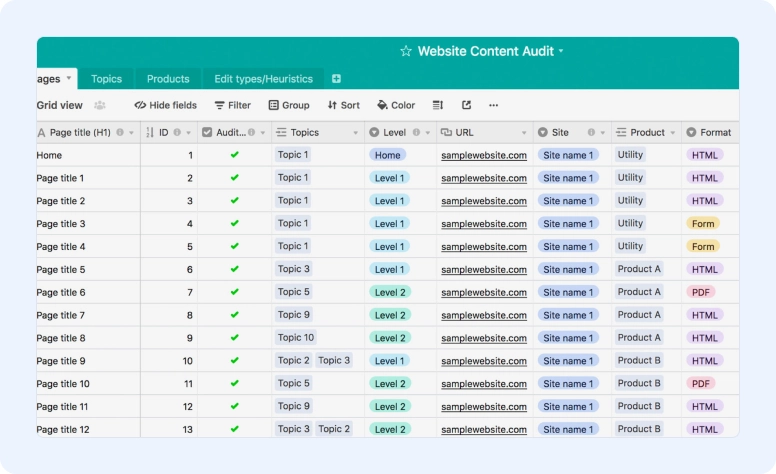Uncheck the audit checkbox for Page title 5
Viewport: 776px width, 474px height.
(x=235, y=269)
